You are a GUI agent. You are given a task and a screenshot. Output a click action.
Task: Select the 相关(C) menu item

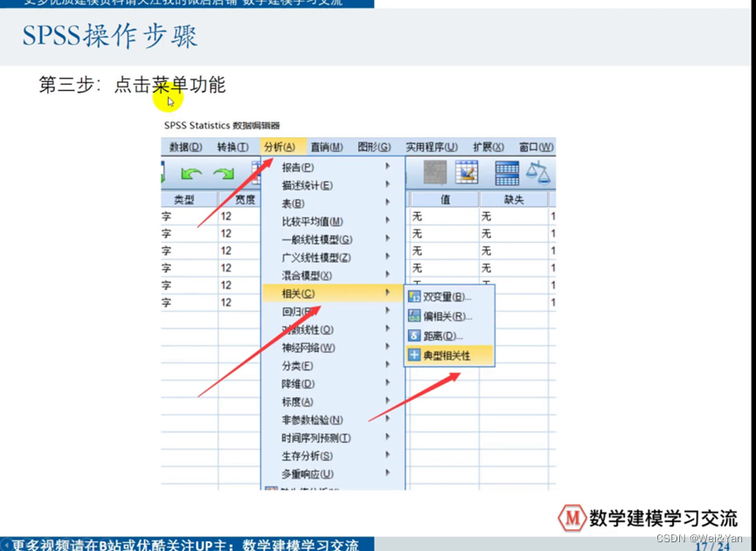pyautogui.click(x=333, y=293)
